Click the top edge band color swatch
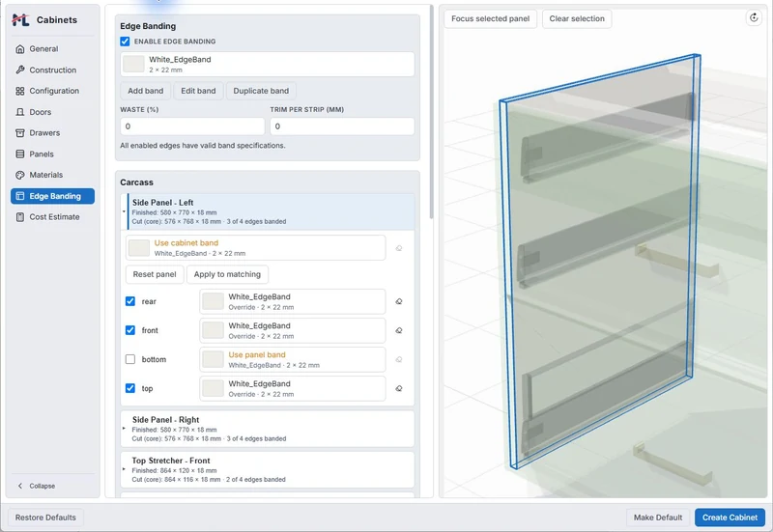 pyautogui.click(x=213, y=389)
